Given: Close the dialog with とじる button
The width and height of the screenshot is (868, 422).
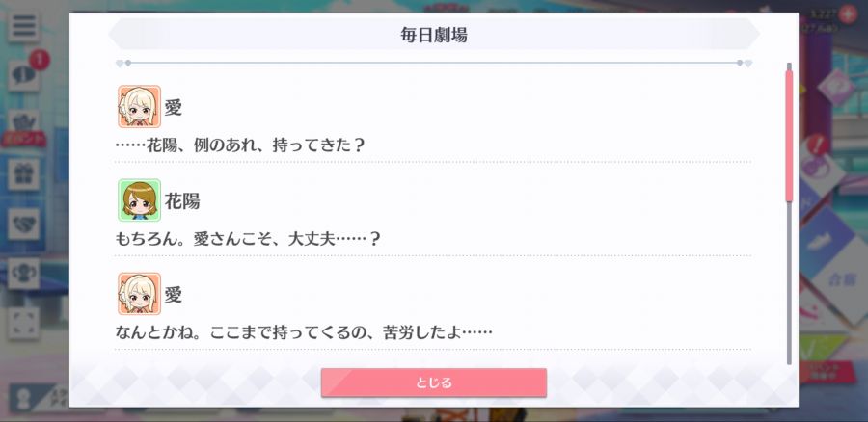Looking at the screenshot, I should coord(433,382).
